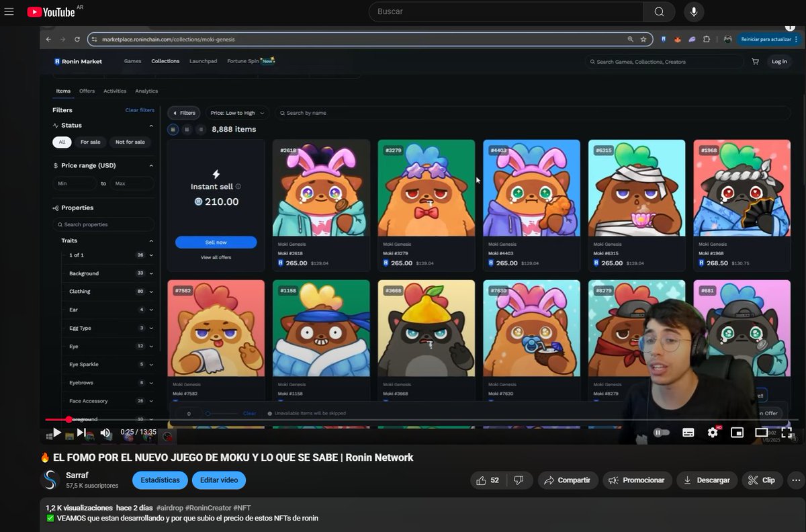Viewport: 806px width, 532px height.
Task: Open the Collections menu item
Action: click(x=165, y=61)
